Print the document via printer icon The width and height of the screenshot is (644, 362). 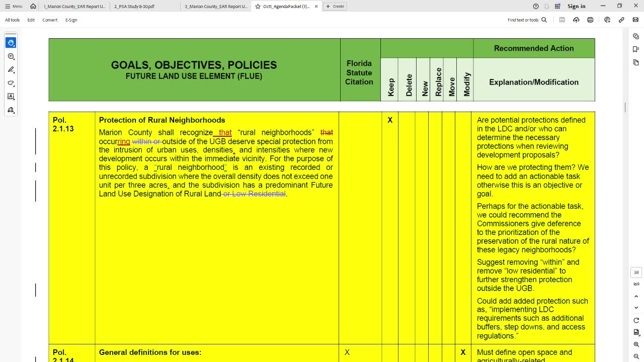point(590,20)
